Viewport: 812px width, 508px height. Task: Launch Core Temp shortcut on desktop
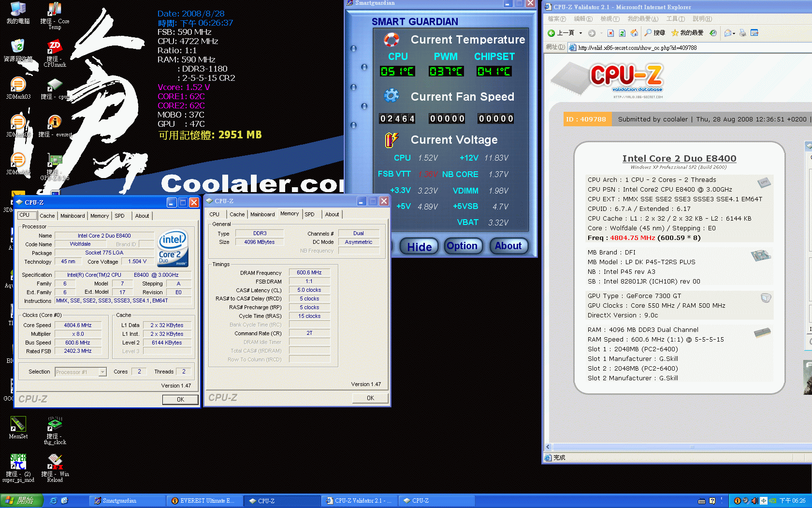click(55, 16)
